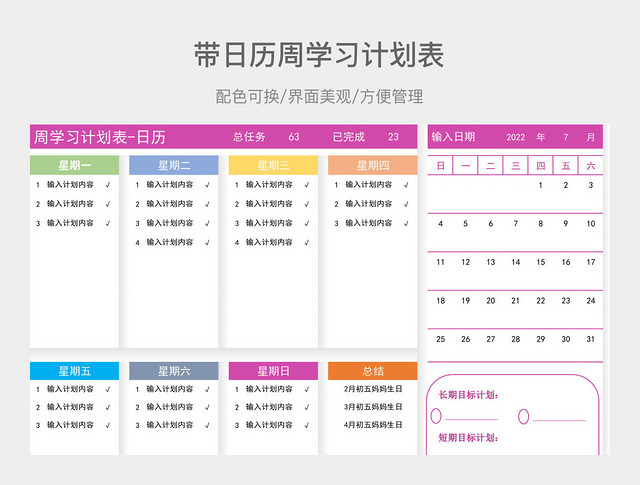Select the 星期六 column header
The height and width of the screenshot is (485, 640).
click(174, 371)
